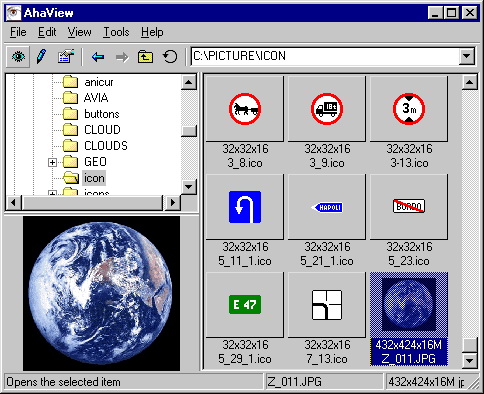
Task: Select the anicur folder label
Action: pos(99,82)
